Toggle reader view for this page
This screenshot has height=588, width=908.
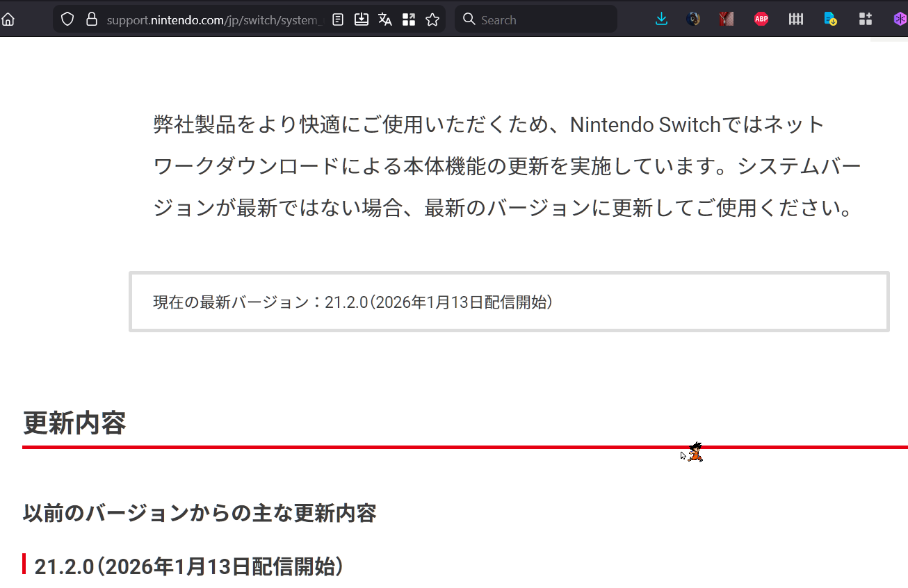point(338,19)
